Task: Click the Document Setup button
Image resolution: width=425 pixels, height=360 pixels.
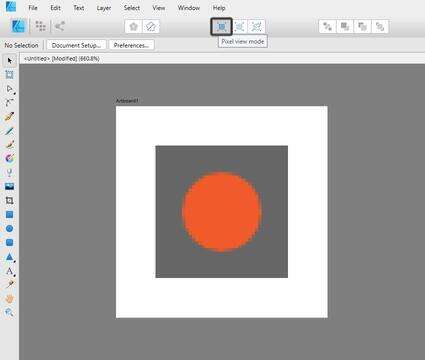Action: (76, 45)
